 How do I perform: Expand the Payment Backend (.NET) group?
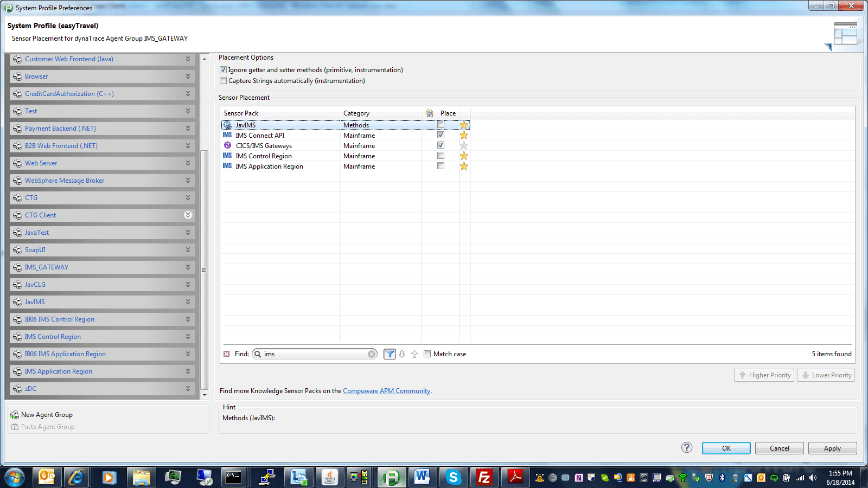[188, 129]
